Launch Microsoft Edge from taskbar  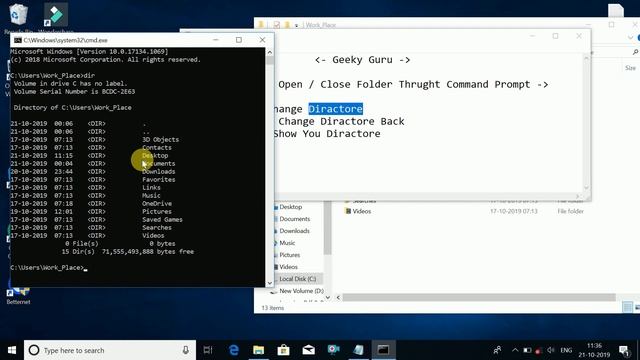tap(233, 350)
